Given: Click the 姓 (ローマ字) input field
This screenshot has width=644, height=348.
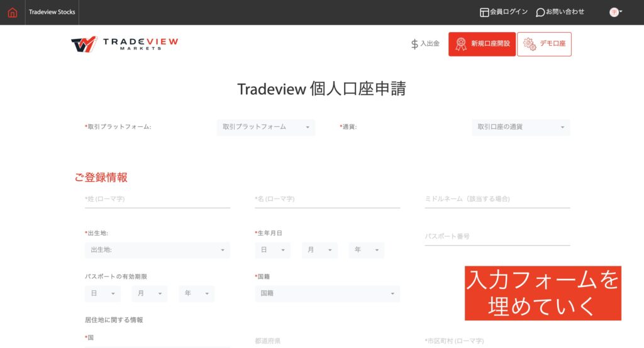Looking at the screenshot, I should pyautogui.click(x=157, y=200).
